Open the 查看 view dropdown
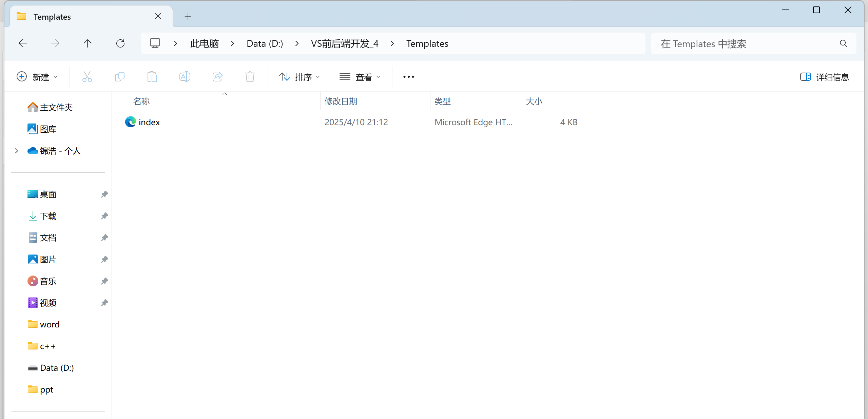 (360, 77)
